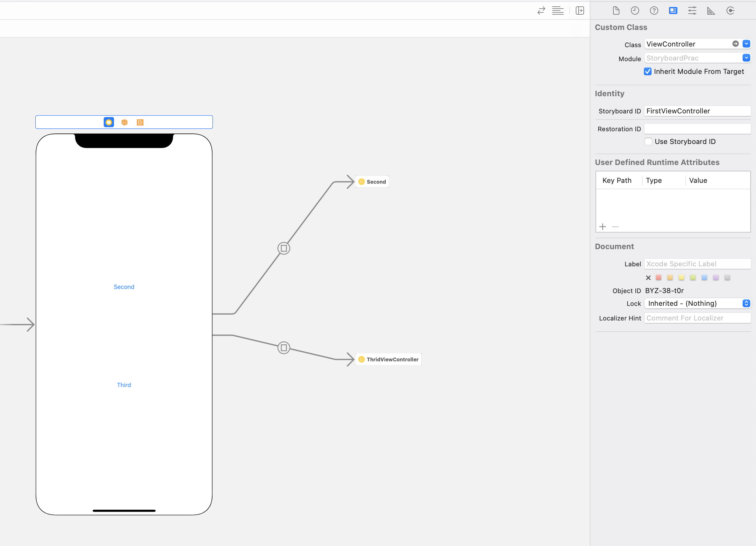Pick the red label color swatch
This screenshot has width=756, height=546.
[x=658, y=277]
